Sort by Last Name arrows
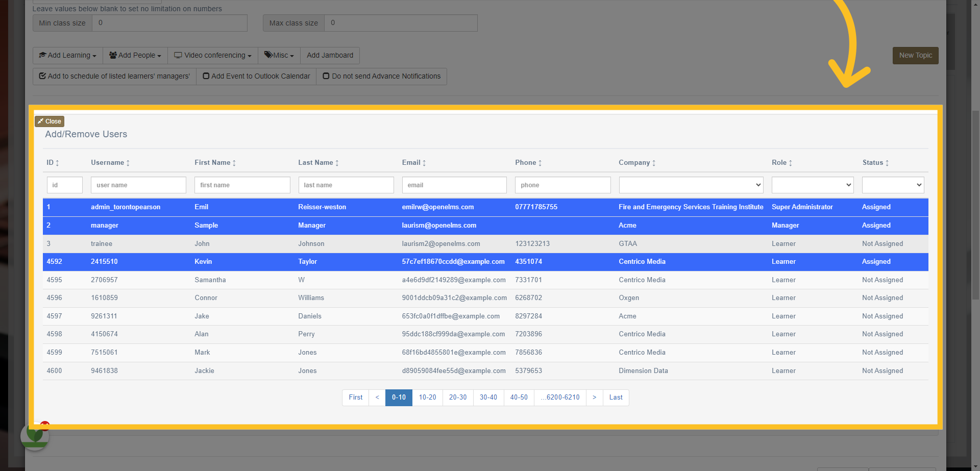The height and width of the screenshot is (471, 980). tap(337, 163)
